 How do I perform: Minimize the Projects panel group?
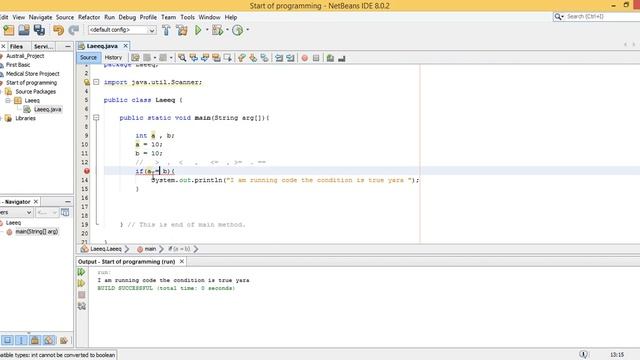click(68, 47)
